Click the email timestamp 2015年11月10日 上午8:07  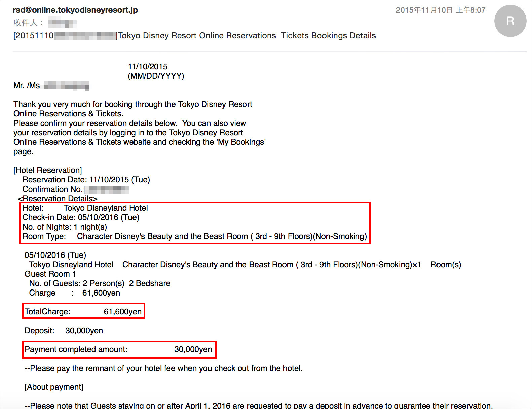click(x=441, y=10)
